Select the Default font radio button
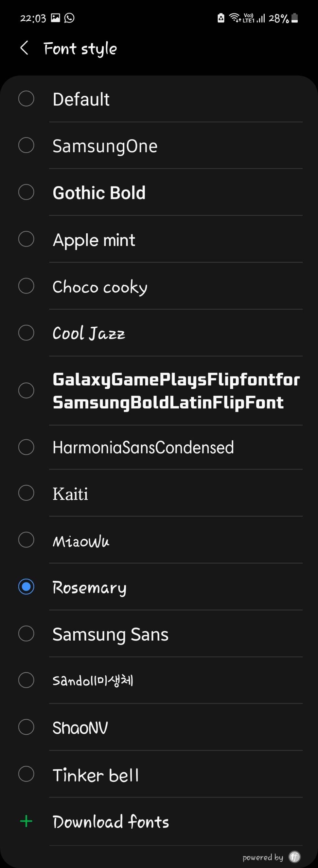 [x=26, y=99]
